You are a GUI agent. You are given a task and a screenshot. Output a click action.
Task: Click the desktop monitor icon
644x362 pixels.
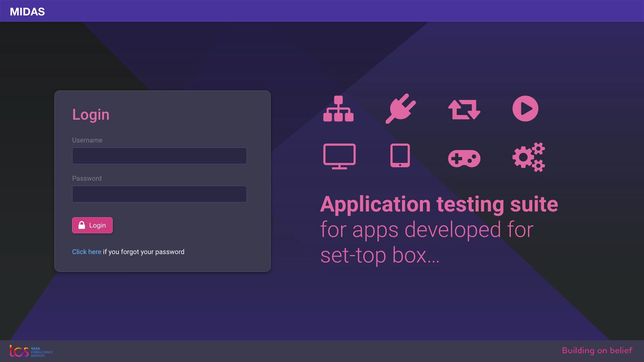[x=339, y=156]
